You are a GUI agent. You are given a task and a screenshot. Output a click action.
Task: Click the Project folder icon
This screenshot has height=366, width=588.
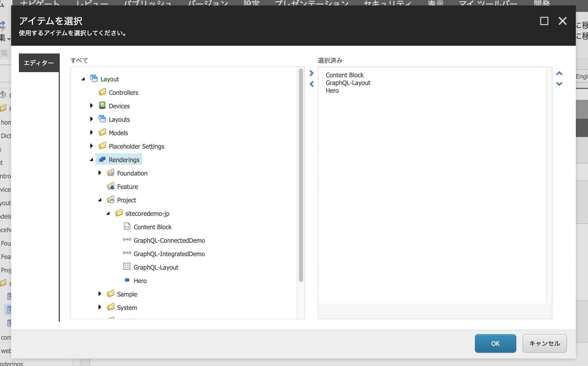coord(111,200)
